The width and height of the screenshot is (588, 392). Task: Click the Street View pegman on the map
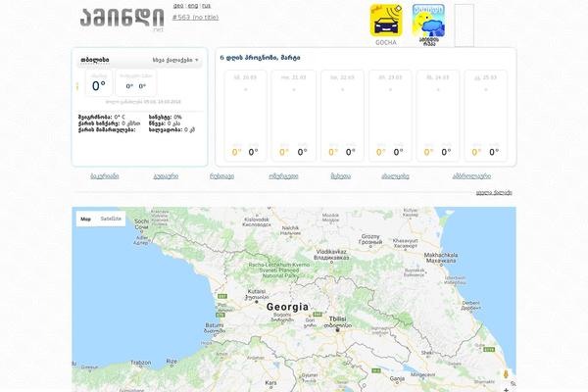pyautogui.click(x=506, y=373)
